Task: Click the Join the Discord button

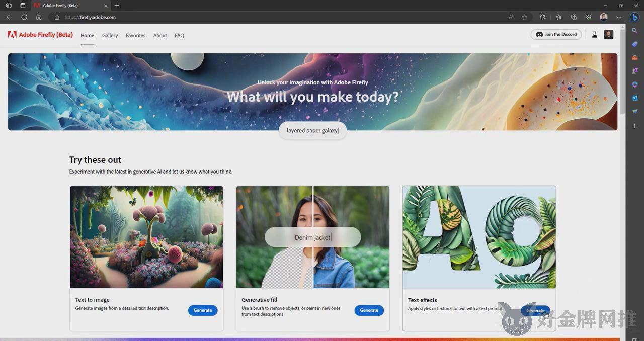Action: click(x=556, y=34)
